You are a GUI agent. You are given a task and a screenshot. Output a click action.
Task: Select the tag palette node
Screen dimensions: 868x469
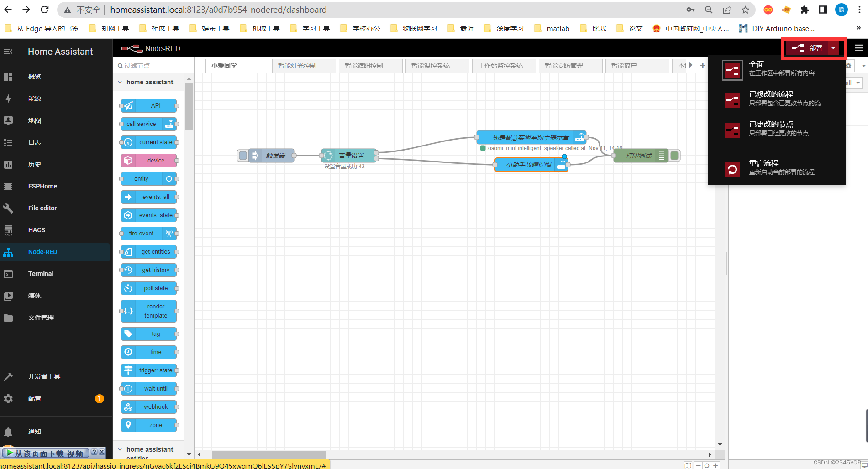pos(149,334)
